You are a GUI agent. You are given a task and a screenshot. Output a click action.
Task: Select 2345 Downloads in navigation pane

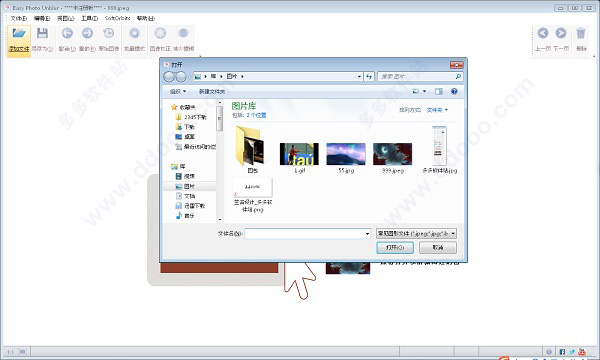tap(191, 117)
